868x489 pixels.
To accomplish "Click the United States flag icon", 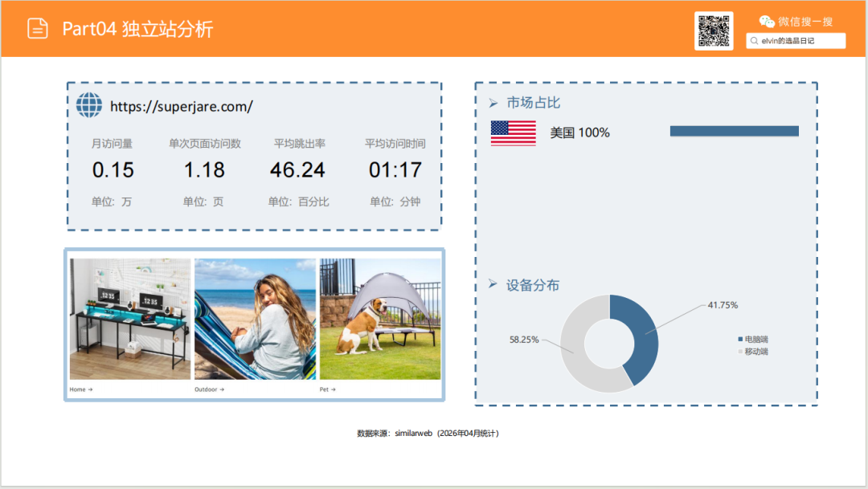I will coord(513,132).
